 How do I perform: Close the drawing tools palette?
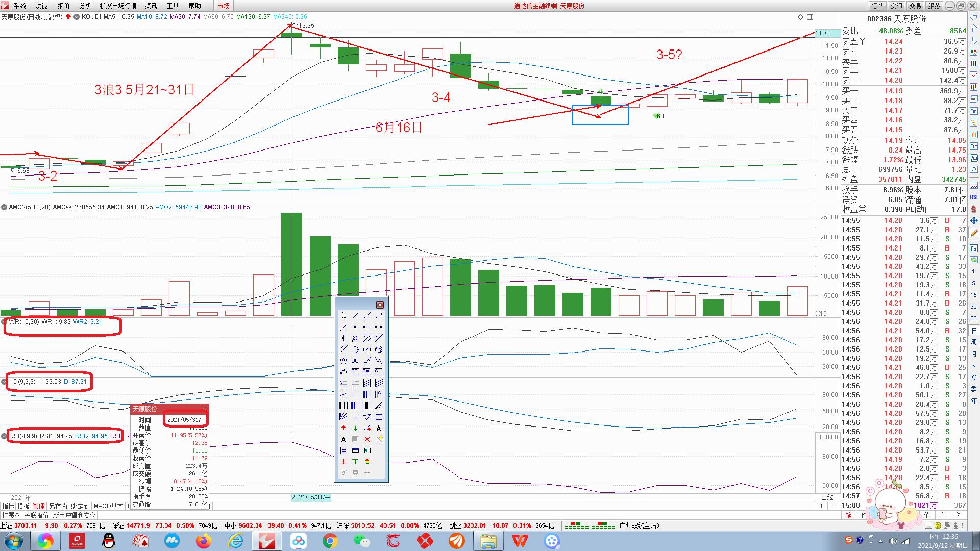380,305
